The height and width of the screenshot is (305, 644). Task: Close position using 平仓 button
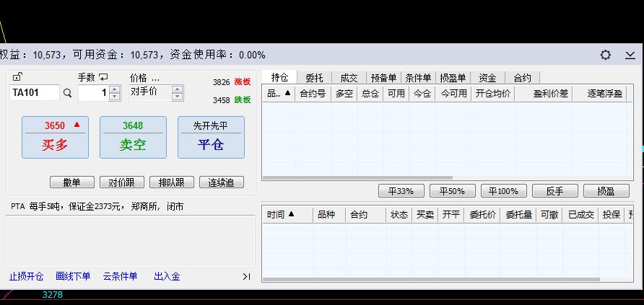tap(211, 137)
